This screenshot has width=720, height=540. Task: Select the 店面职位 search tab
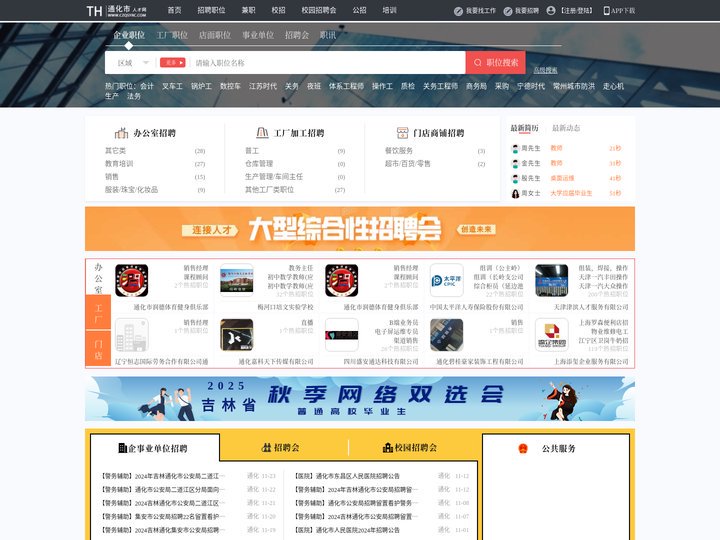tap(215, 35)
